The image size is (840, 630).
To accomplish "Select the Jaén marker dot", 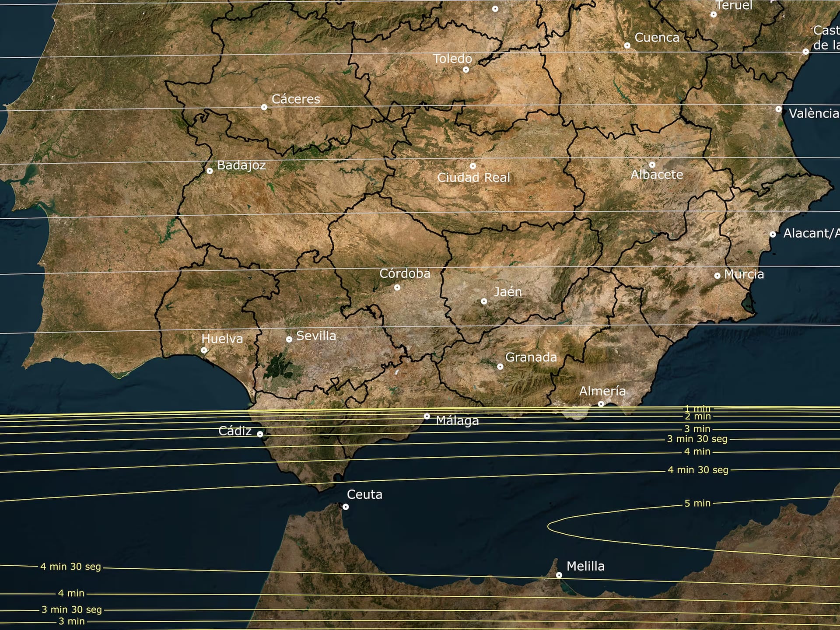I will click(484, 301).
